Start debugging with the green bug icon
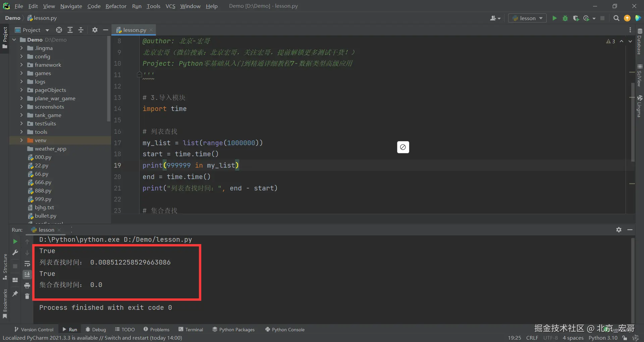 (x=565, y=18)
